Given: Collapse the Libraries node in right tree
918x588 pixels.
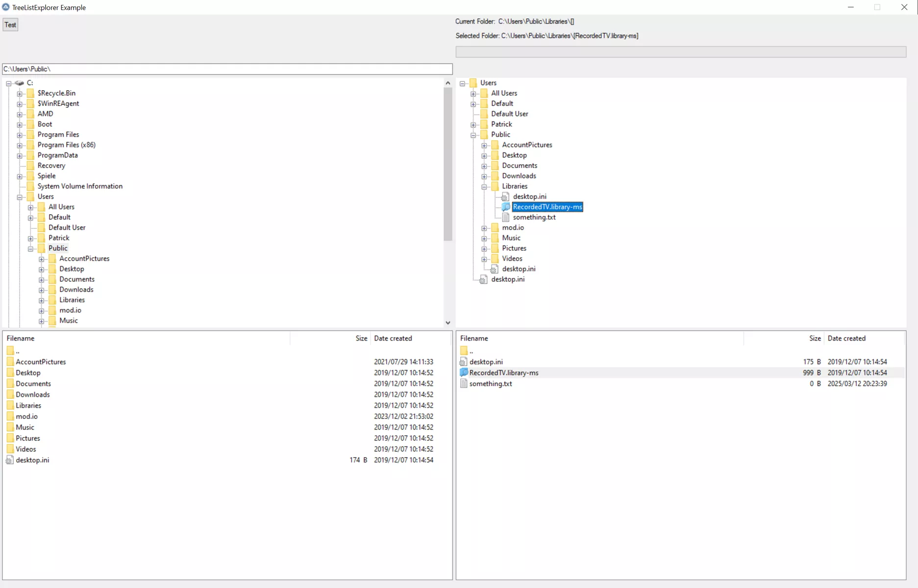Looking at the screenshot, I should coord(484,187).
